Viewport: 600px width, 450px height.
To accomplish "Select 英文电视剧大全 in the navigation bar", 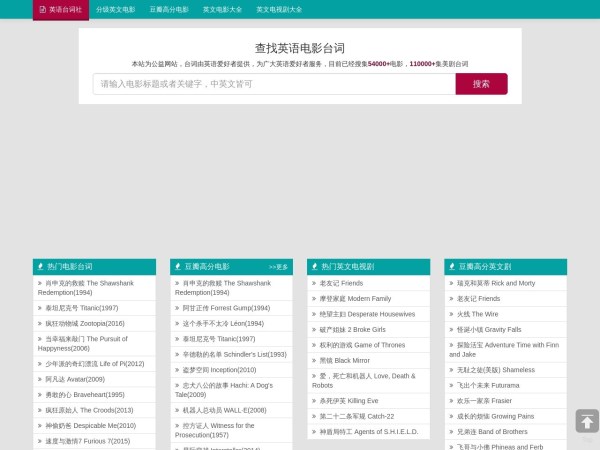I will click(x=279, y=9).
